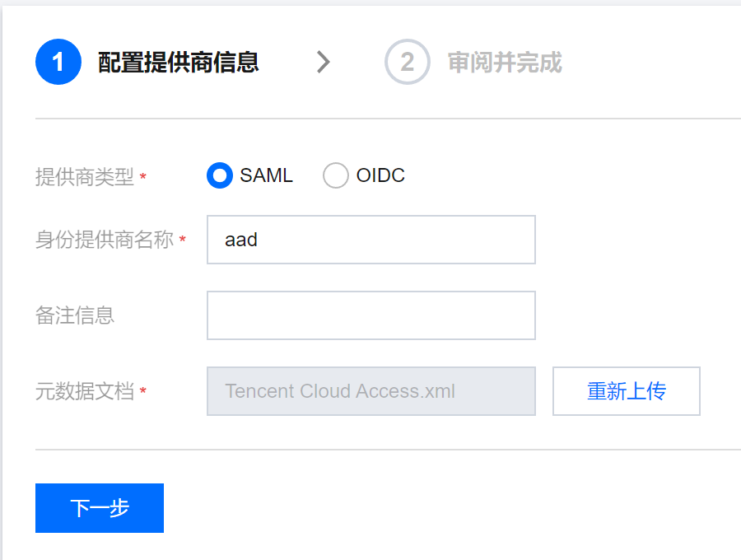Click the 身份提供商名称 field label
The image size is (741, 560).
tap(105, 240)
